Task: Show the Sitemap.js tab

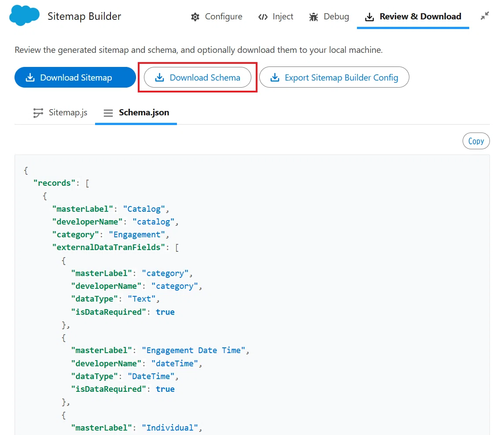Action: (60, 113)
